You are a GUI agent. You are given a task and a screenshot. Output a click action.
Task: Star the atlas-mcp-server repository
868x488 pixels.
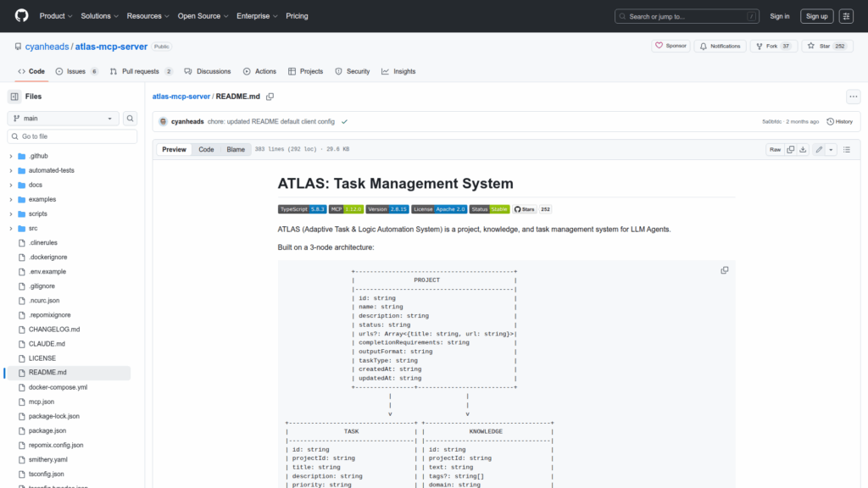point(826,46)
